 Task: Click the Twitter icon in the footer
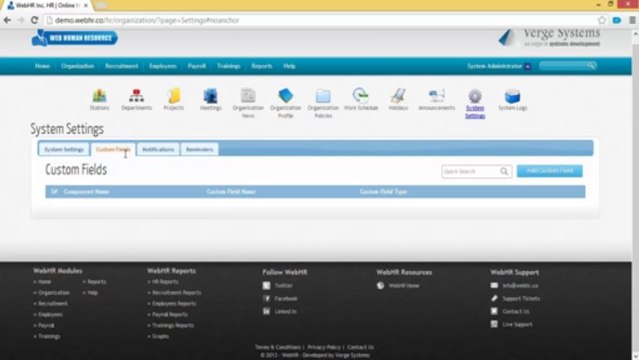point(266,285)
